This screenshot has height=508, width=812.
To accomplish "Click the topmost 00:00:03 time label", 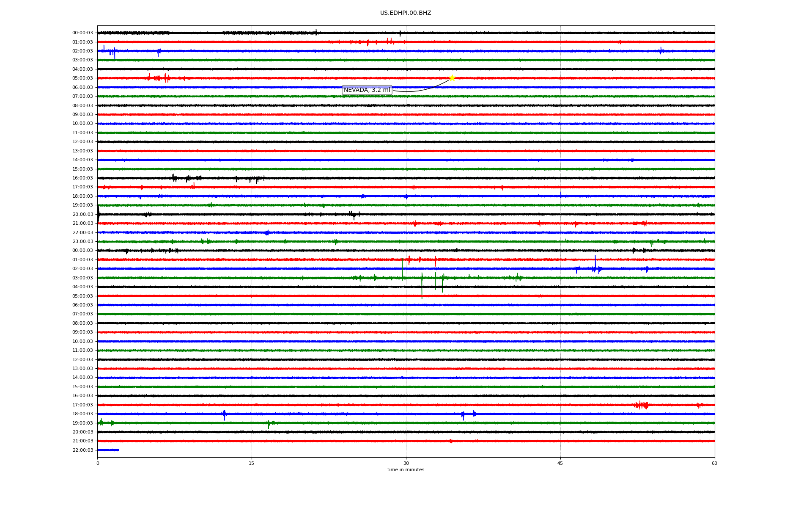I will (x=82, y=33).
